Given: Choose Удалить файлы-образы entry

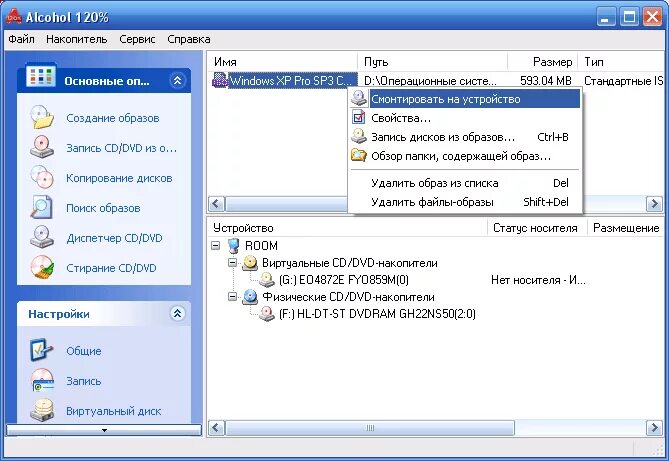Looking at the screenshot, I should coord(465,202).
